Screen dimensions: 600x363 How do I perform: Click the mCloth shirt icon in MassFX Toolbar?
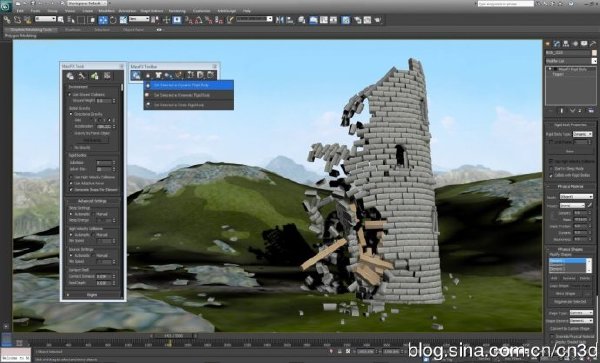[158, 76]
